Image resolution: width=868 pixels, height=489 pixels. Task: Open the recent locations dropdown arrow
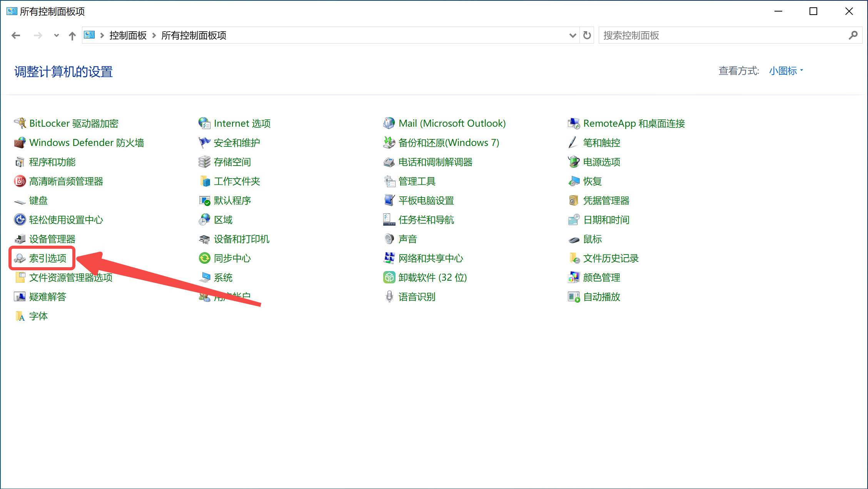(57, 35)
